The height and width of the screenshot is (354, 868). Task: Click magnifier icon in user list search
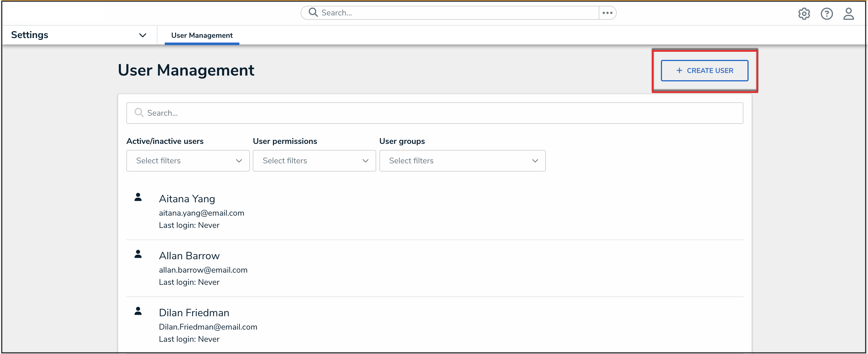(139, 112)
